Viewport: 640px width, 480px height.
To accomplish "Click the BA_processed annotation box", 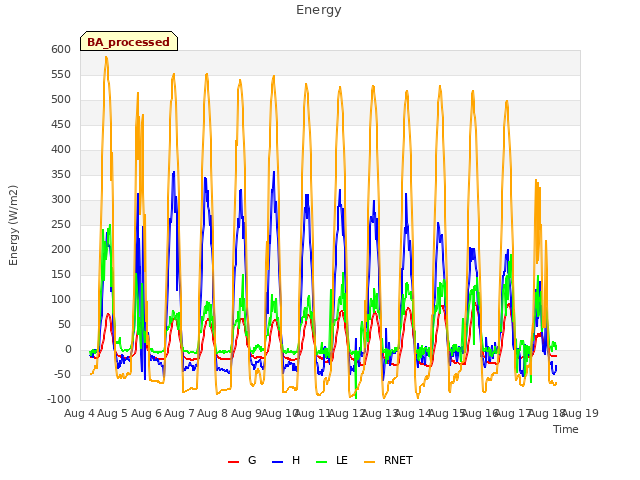I will 129,41.
